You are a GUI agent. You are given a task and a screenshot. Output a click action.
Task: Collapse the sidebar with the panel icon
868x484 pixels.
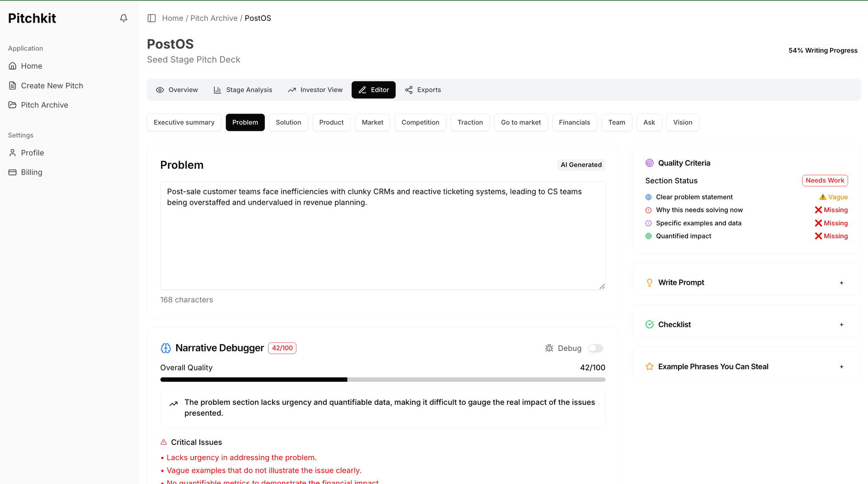pyautogui.click(x=151, y=18)
